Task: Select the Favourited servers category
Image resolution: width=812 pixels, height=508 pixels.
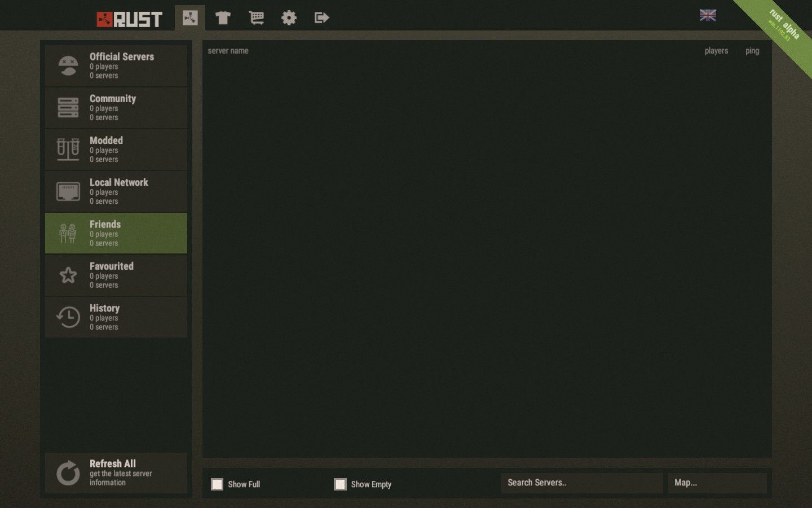Action: click(x=116, y=275)
